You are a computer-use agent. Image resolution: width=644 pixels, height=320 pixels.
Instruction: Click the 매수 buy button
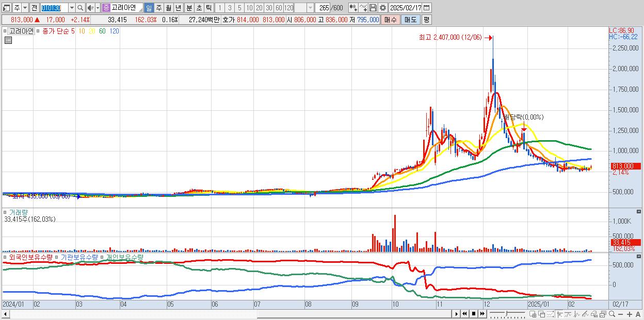(x=391, y=20)
